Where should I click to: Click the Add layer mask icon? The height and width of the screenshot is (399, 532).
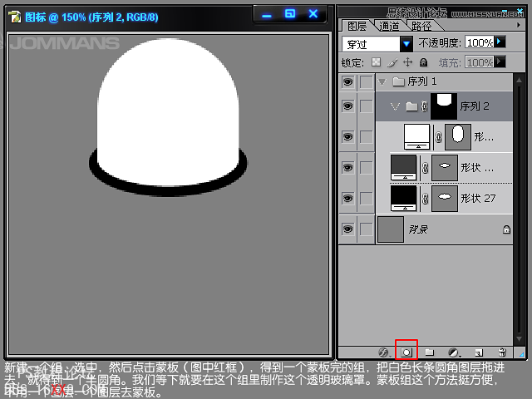click(x=406, y=352)
